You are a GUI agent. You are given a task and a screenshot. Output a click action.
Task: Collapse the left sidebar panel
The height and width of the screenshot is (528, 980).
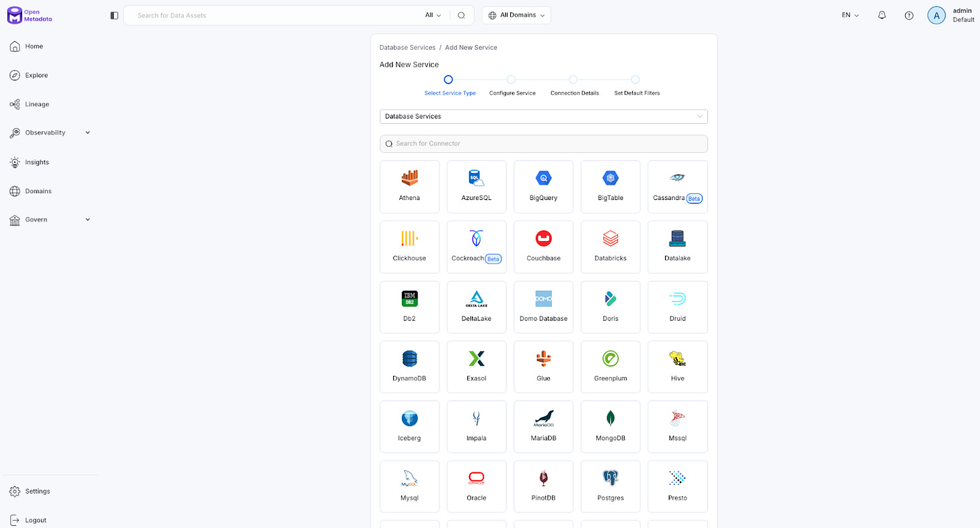(114, 15)
